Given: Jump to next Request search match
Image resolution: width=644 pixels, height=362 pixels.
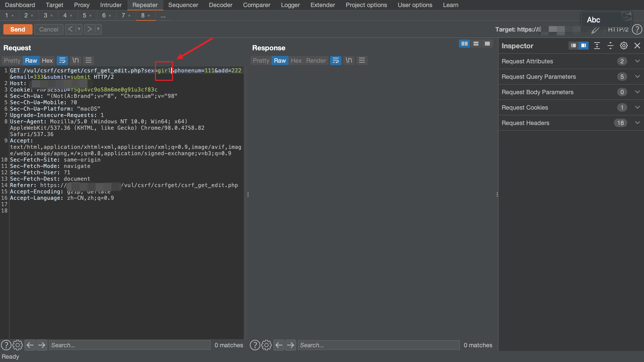Looking at the screenshot, I should point(42,345).
